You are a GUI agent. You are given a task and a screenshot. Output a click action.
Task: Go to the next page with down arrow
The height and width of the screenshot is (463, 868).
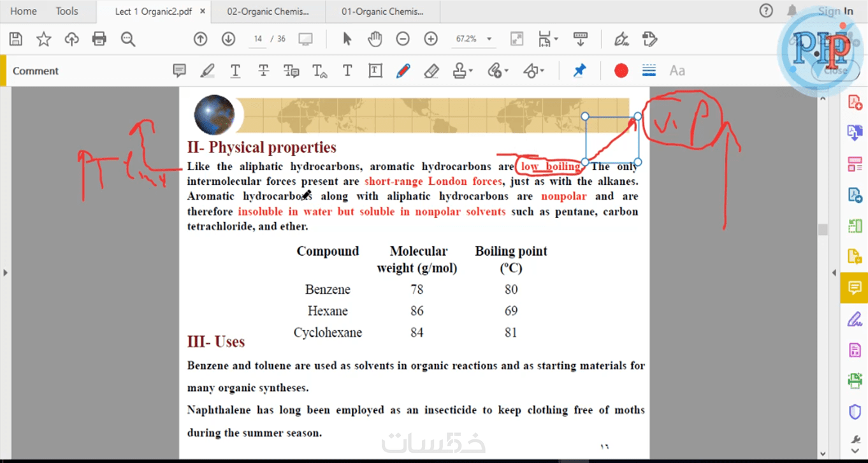(228, 39)
